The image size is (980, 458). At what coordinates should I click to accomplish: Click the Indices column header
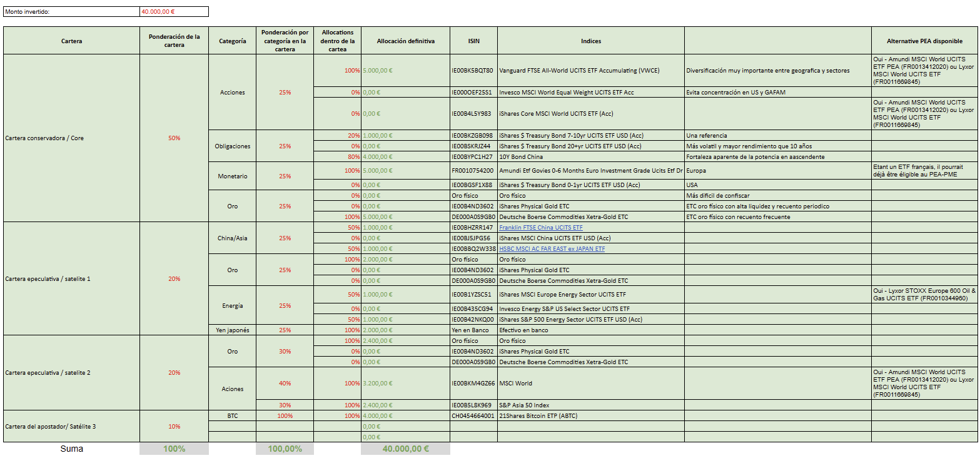click(x=590, y=41)
